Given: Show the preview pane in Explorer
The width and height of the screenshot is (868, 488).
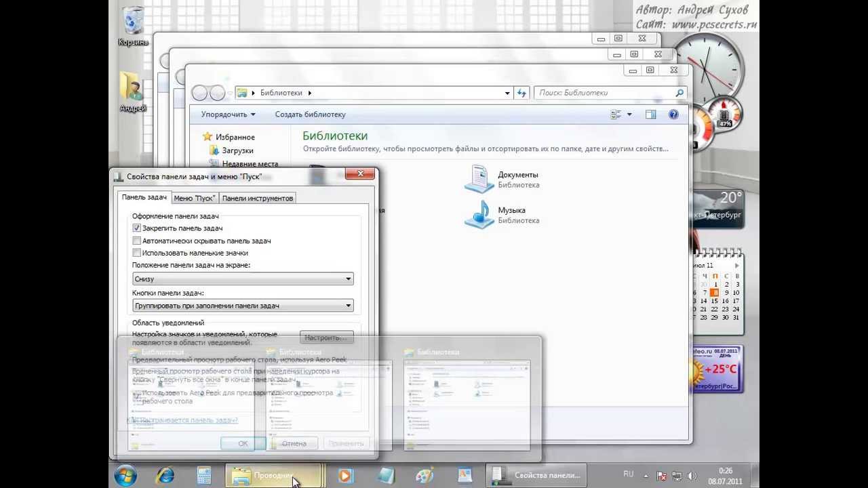Looking at the screenshot, I should click(x=651, y=115).
